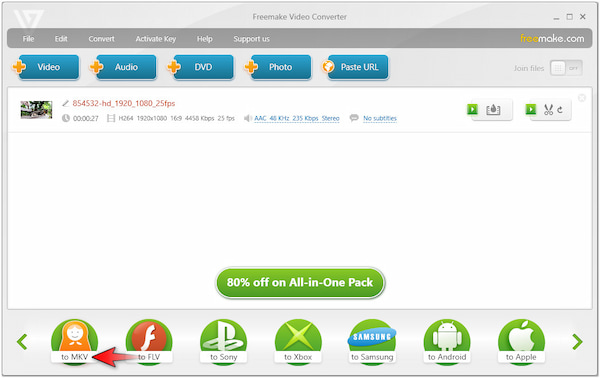Screen dimensions: 600x378
Task: Choose the to Android output preset
Action: [447, 342]
